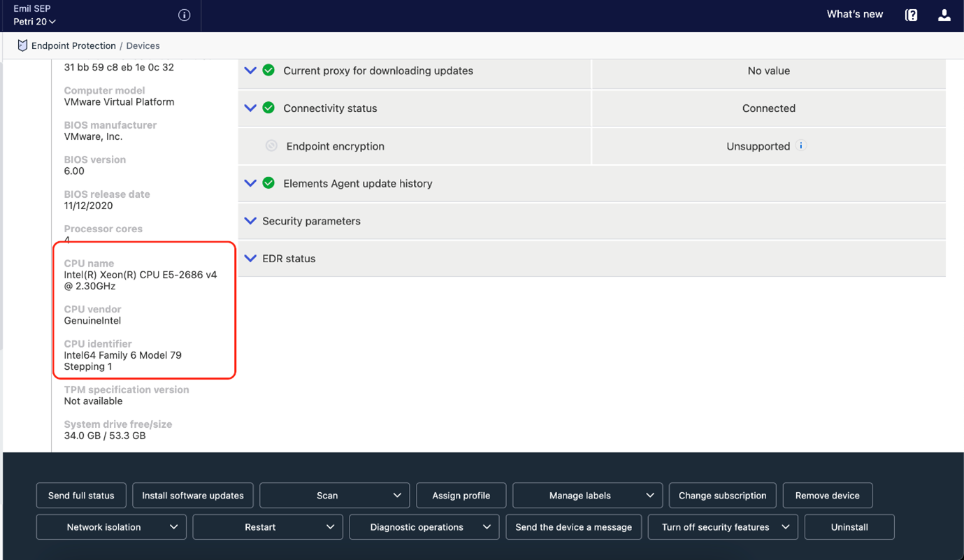Expand Elements Agent update history
964x560 pixels.
pos(250,183)
